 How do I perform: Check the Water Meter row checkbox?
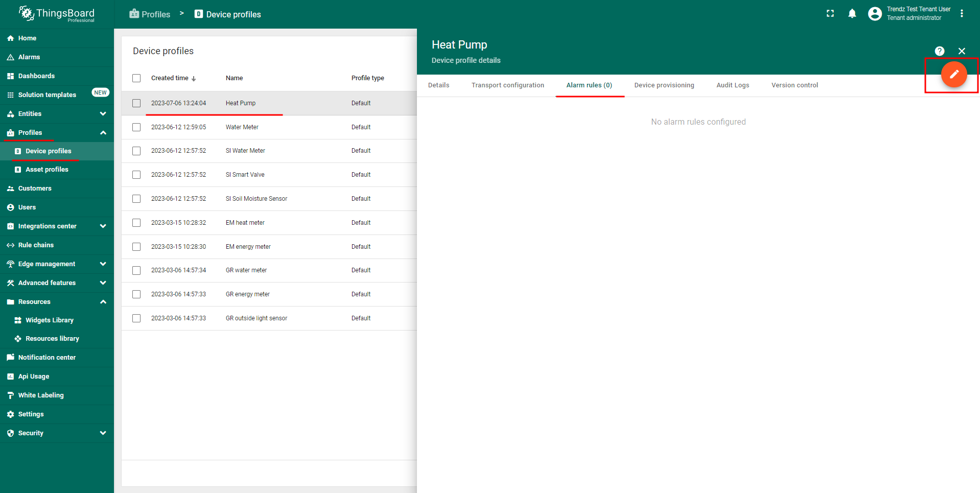click(x=136, y=127)
